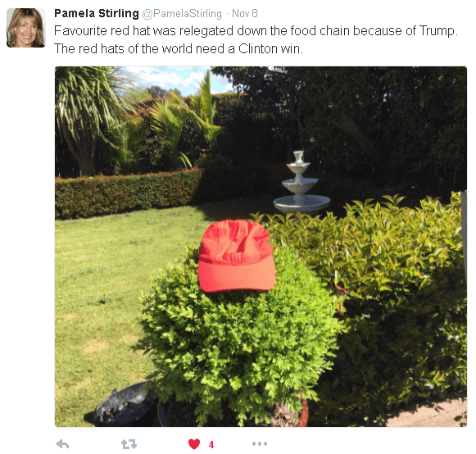Retweet the red hat tweet
Screen dimensions: 476x454
(129, 444)
